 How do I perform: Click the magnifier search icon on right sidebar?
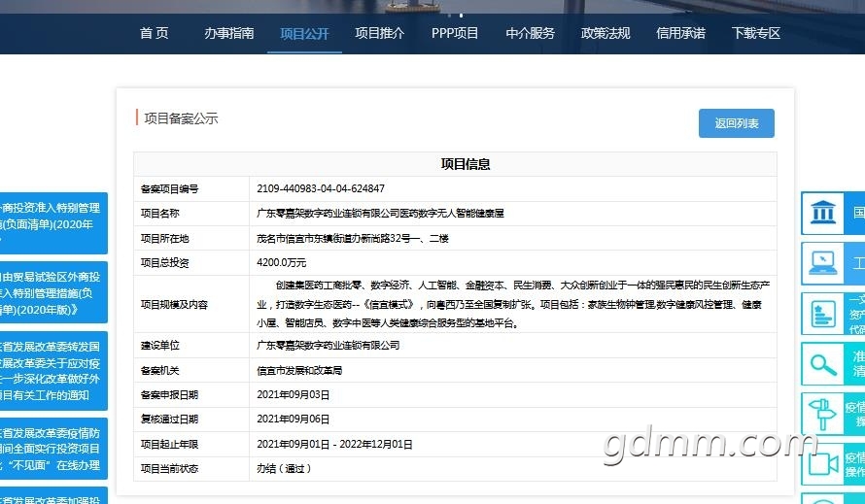tap(822, 364)
